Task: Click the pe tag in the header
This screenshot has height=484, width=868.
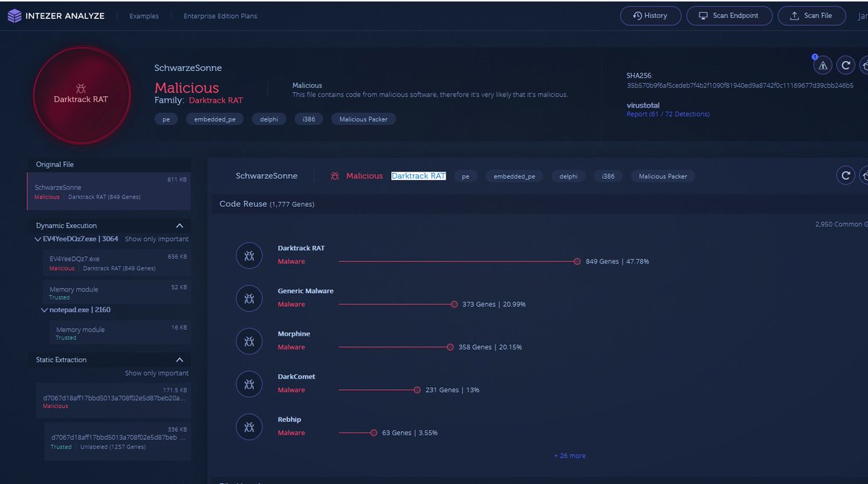Action: [166, 119]
